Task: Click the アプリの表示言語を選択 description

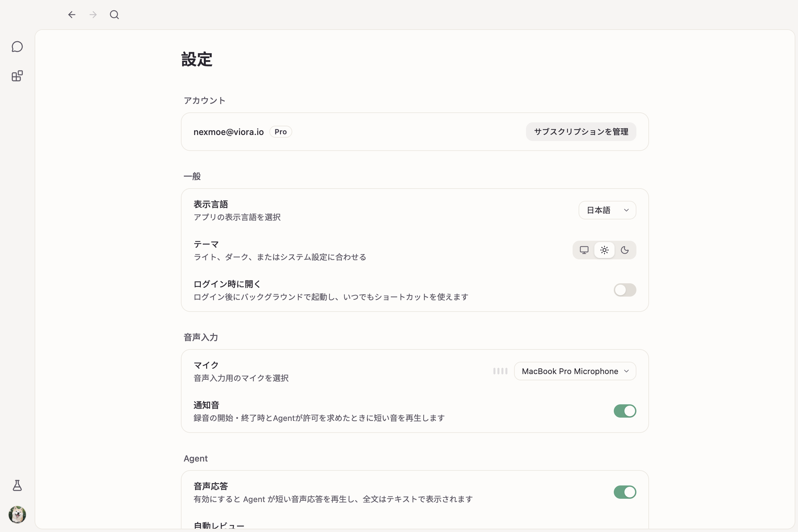Action: (237, 217)
